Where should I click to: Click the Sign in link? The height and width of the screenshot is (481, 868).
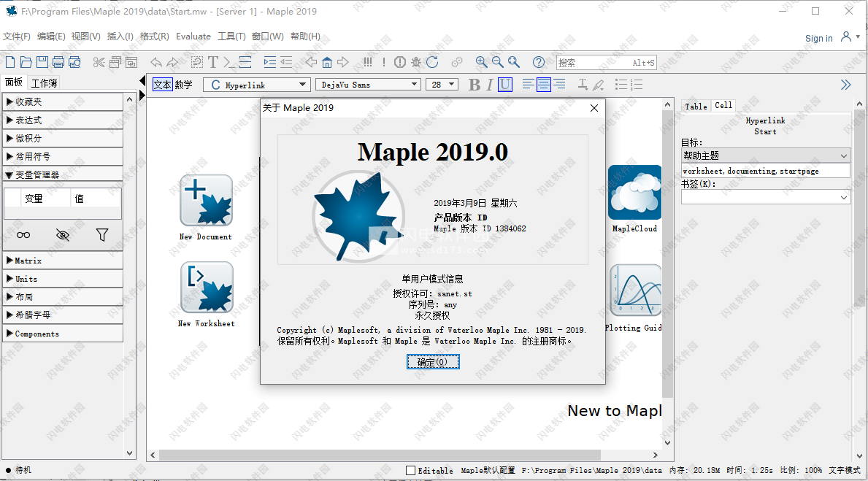819,38
